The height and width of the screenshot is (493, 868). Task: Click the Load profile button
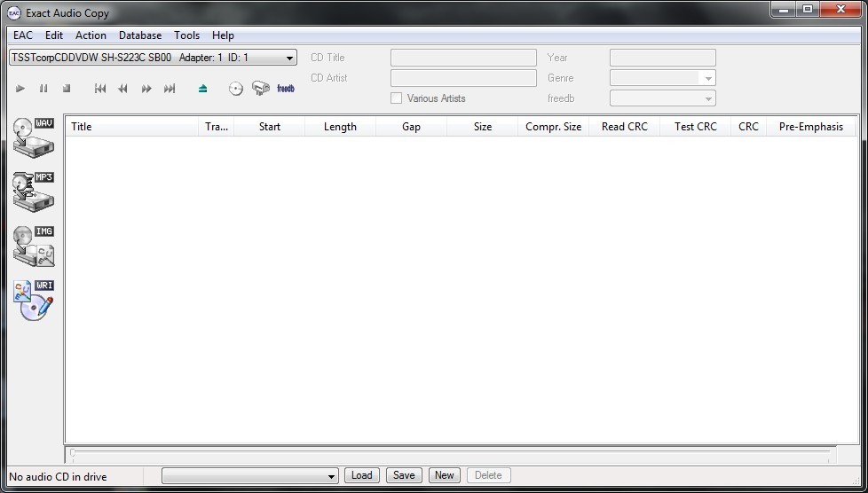pyautogui.click(x=362, y=475)
